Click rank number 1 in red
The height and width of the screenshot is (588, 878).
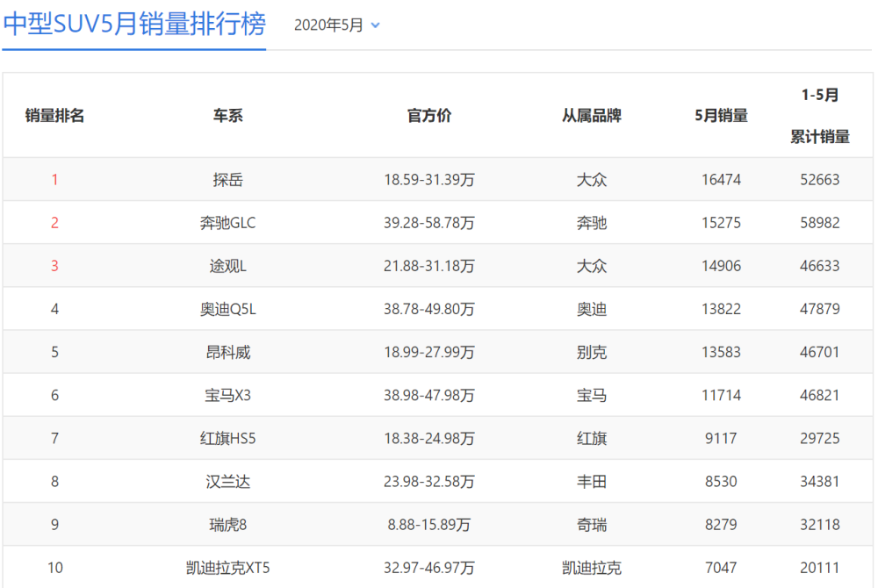(x=54, y=180)
